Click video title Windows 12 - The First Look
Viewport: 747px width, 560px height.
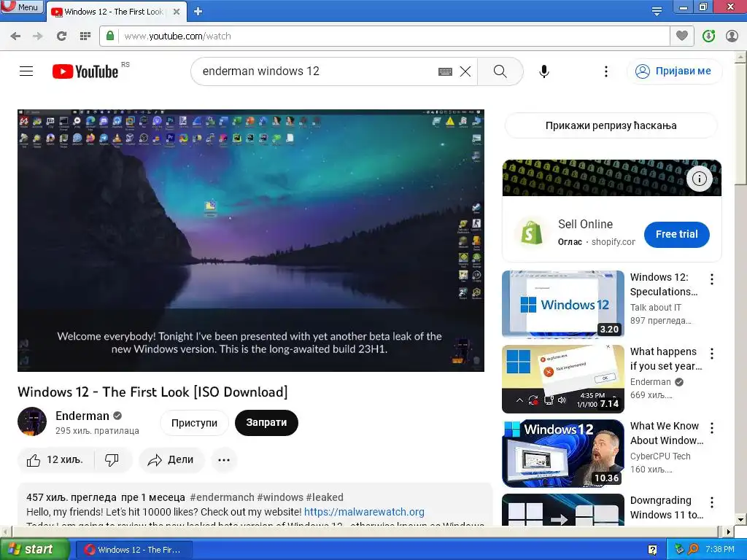point(152,392)
